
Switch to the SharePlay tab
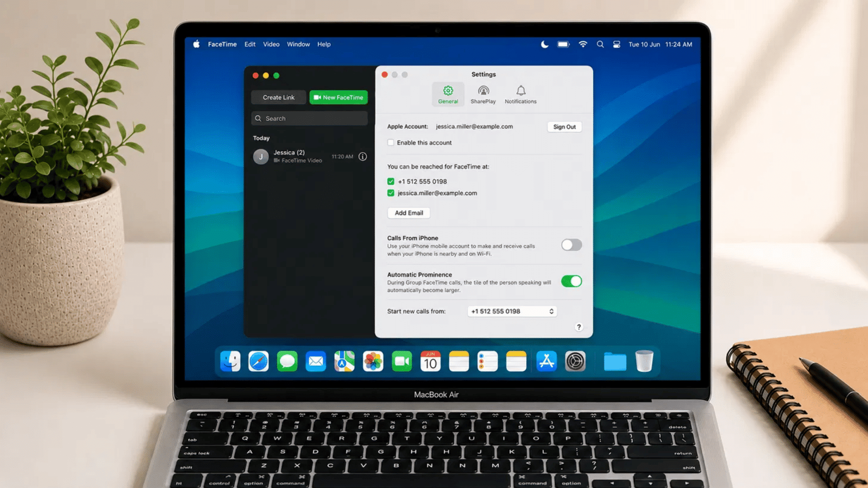point(483,94)
